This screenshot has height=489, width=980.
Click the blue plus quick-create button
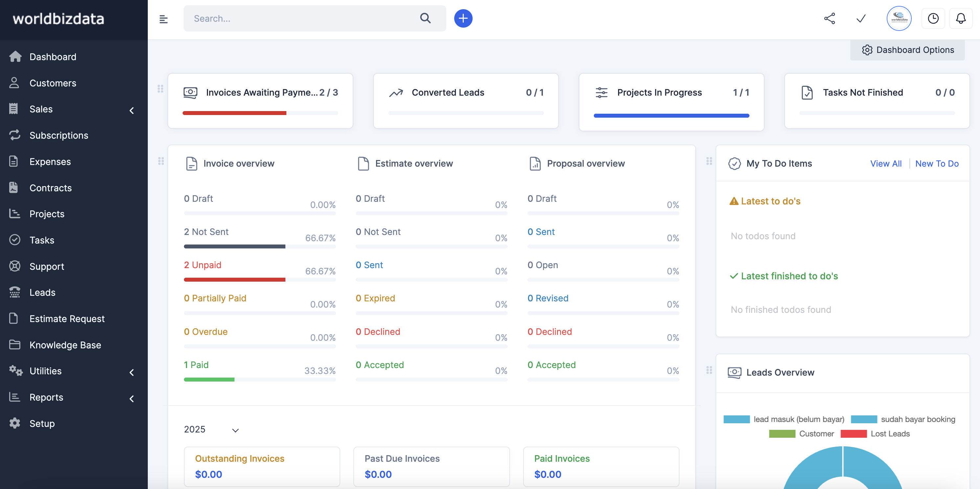[x=463, y=18]
